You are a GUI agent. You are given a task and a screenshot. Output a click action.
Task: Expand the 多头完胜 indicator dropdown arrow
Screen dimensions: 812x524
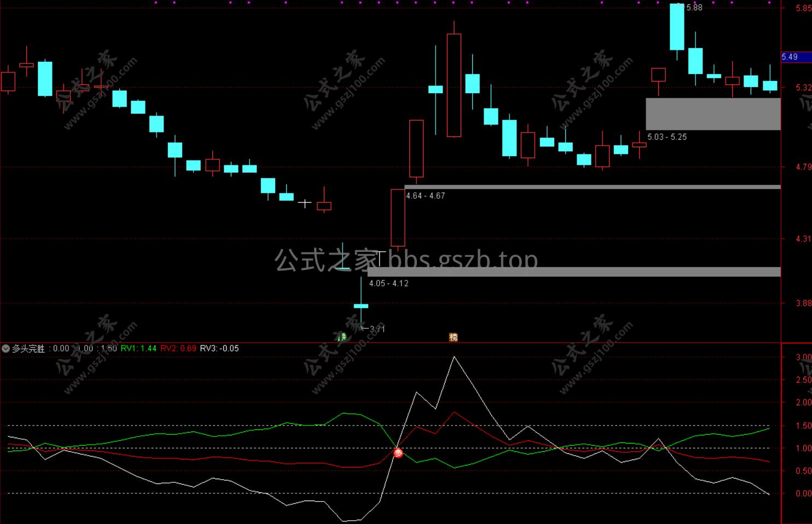pos(5,348)
